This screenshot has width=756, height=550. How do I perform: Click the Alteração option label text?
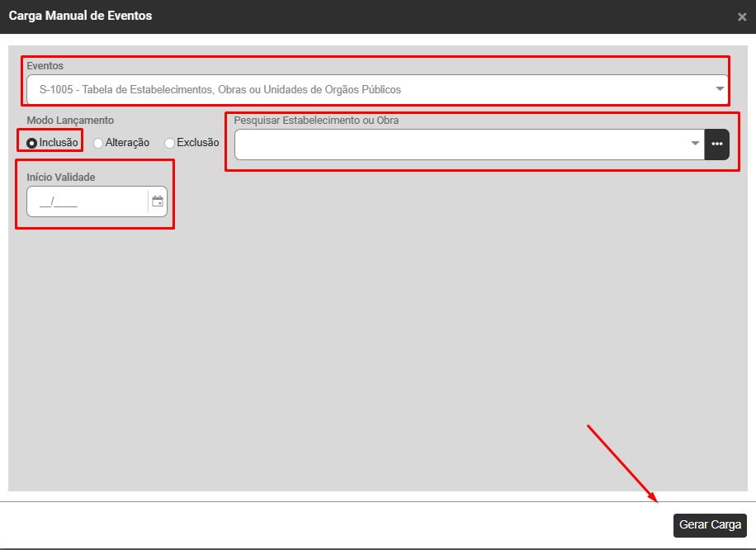point(127,143)
